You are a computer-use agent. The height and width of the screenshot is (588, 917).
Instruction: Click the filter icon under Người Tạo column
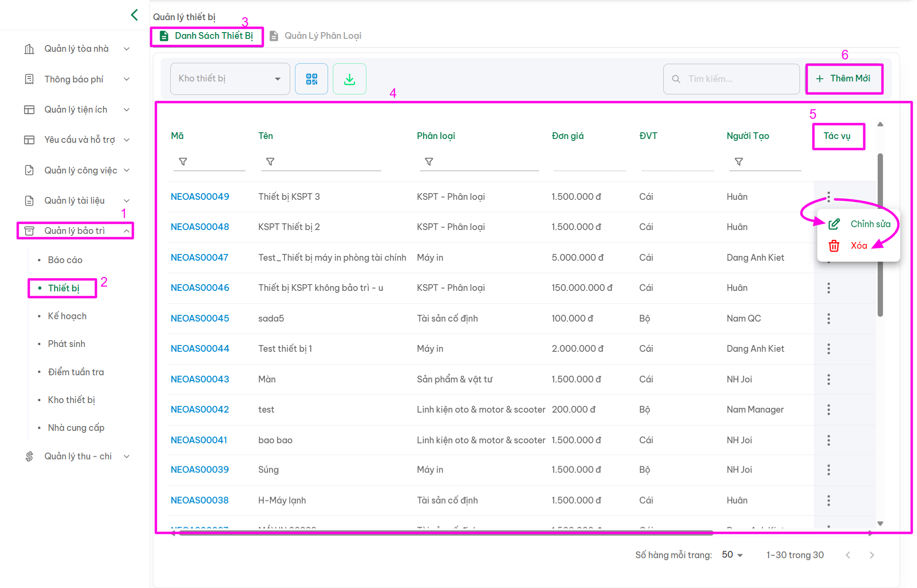(739, 162)
